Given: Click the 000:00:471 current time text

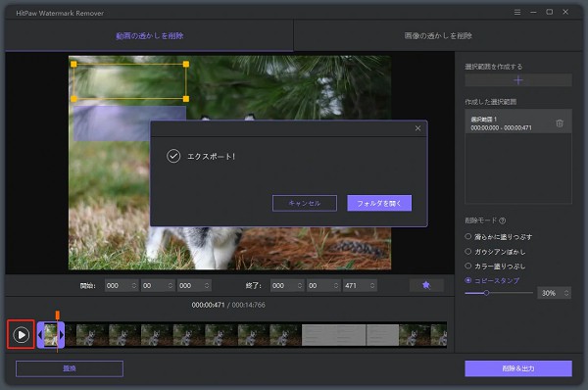Looking at the screenshot, I should 208,305.
